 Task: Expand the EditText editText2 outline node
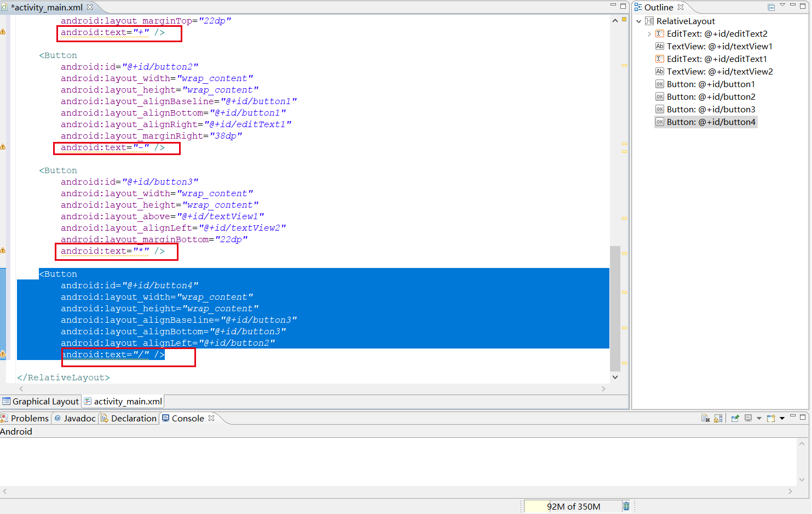pos(649,34)
